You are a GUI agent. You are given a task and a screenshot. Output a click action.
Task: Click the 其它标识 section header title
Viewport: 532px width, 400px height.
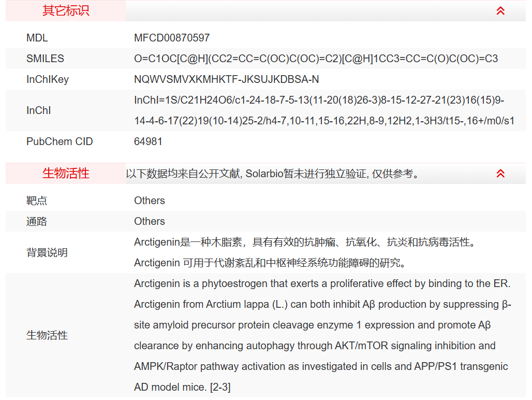(66, 11)
